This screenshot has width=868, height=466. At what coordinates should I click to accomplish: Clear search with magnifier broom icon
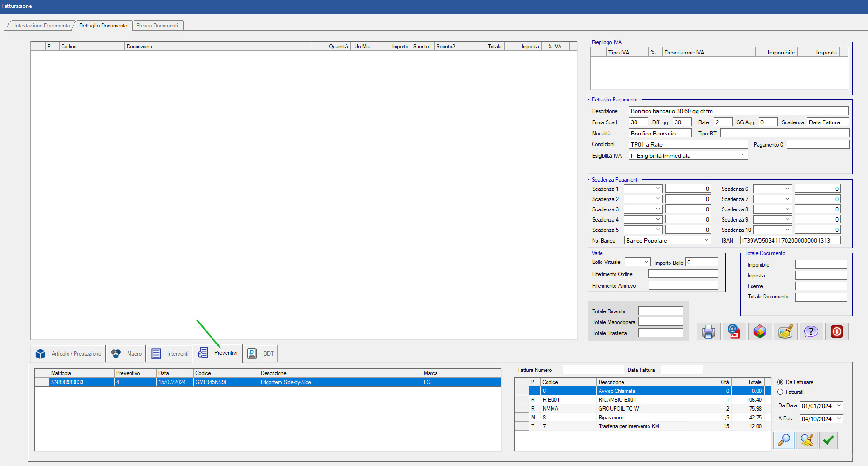806,440
